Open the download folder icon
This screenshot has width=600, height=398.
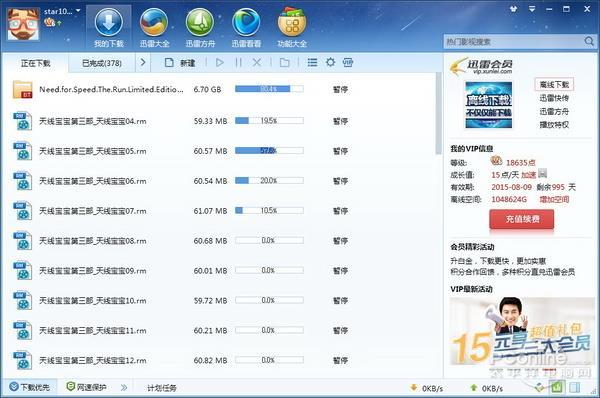pyautogui.click(x=284, y=62)
